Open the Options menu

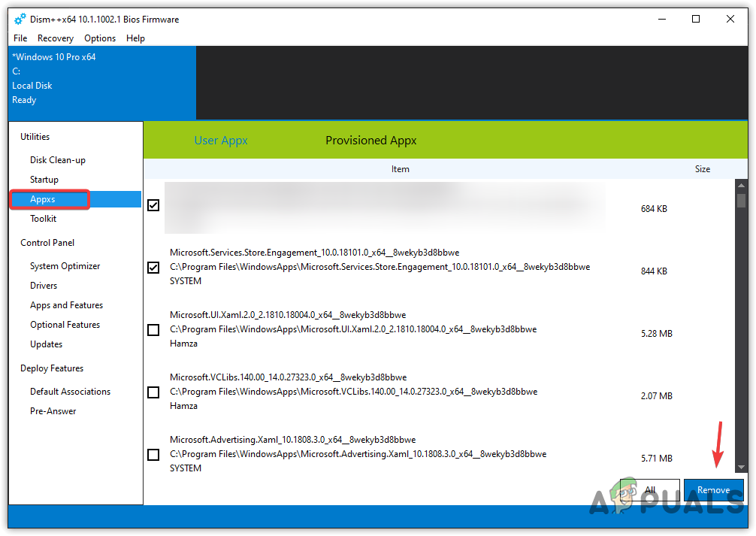point(100,38)
